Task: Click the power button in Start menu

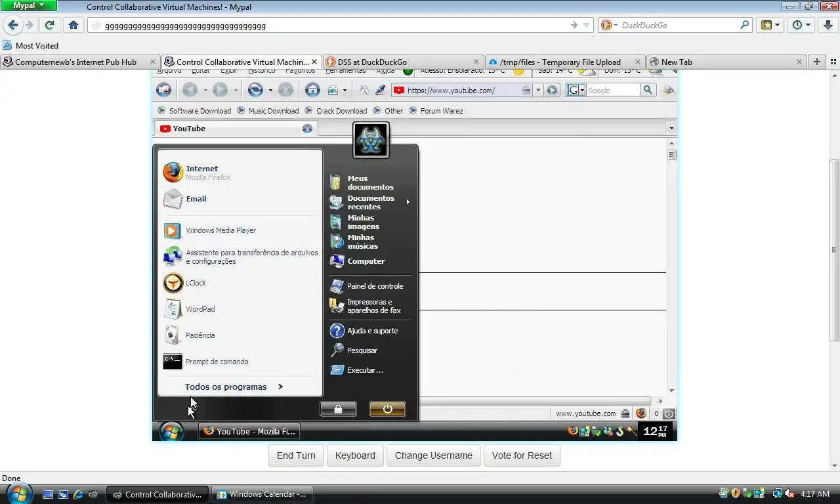Action: (387, 409)
